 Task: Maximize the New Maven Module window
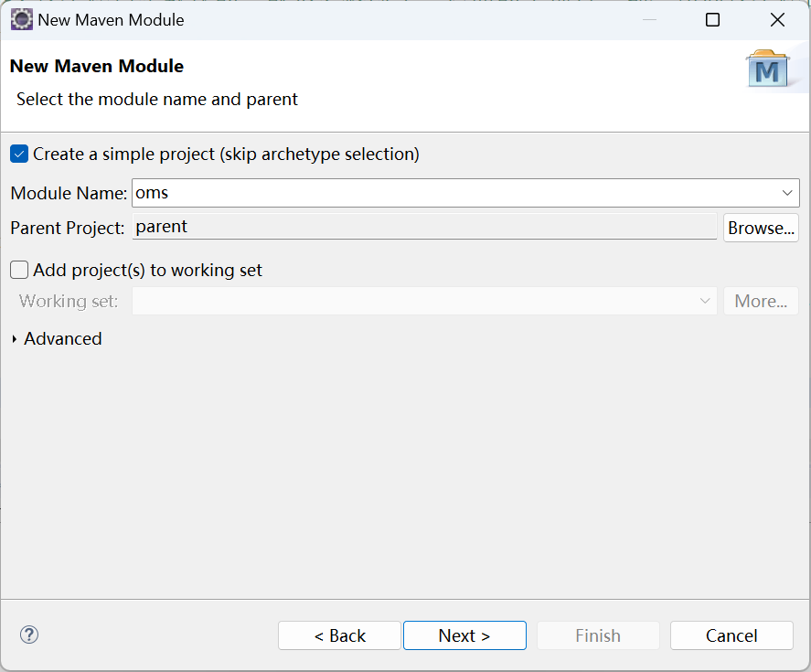click(x=712, y=19)
